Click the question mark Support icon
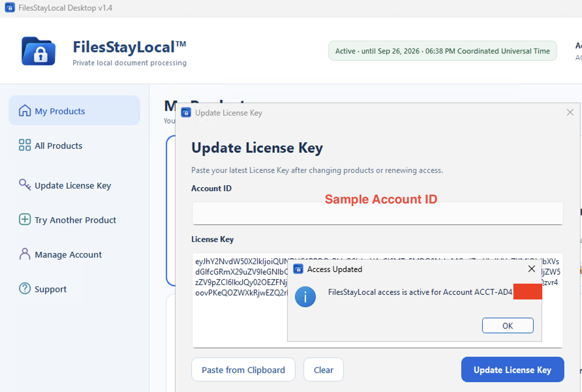 pyautogui.click(x=24, y=288)
